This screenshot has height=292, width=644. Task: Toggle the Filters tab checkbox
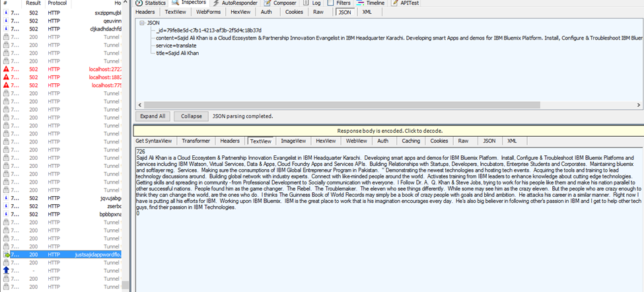coord(331,3)
